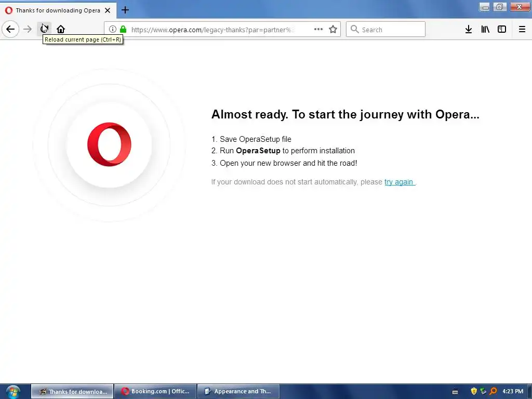Click the network status tray icon

(484, 391)
